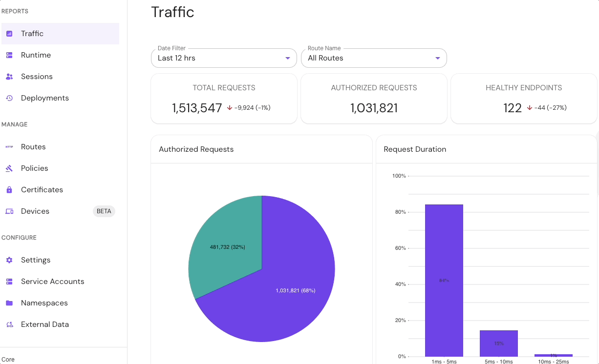Click the Namespaces folder icon
This screenshot has height=364, width=599.
10,303
